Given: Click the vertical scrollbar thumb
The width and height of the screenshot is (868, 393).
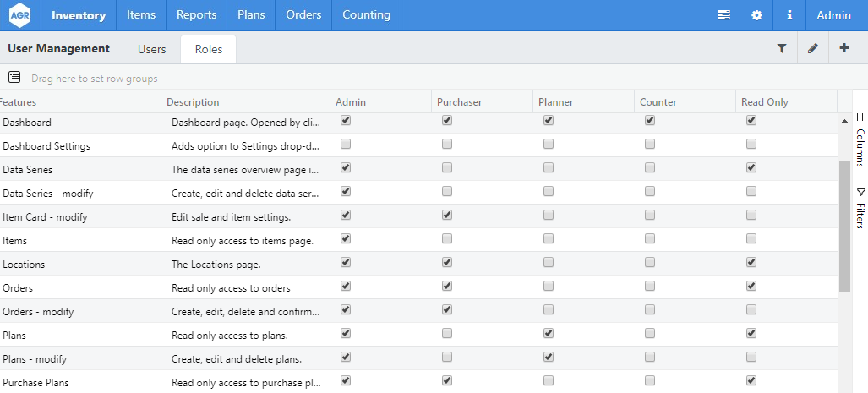Looking at the screenshot, I should (844, 225).
